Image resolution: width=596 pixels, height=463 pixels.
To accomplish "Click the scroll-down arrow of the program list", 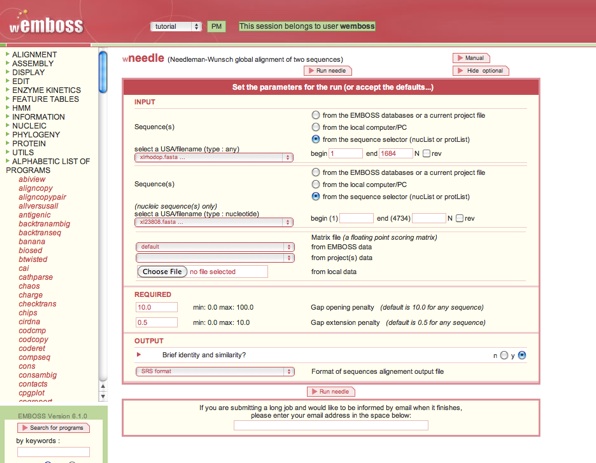I will click(103, 396).
